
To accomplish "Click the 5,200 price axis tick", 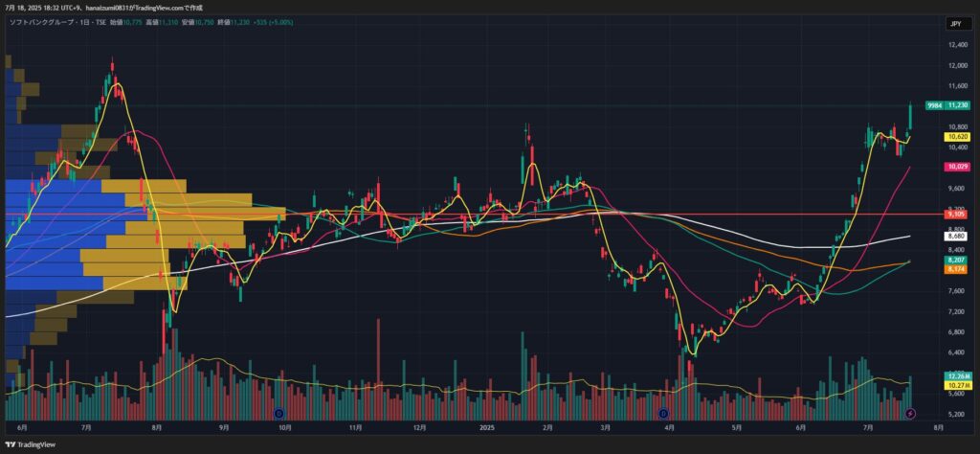I will pos(956,414).
